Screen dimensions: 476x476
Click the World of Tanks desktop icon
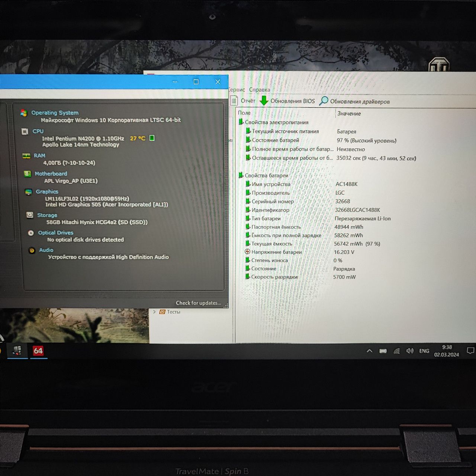tap(439, 64)
